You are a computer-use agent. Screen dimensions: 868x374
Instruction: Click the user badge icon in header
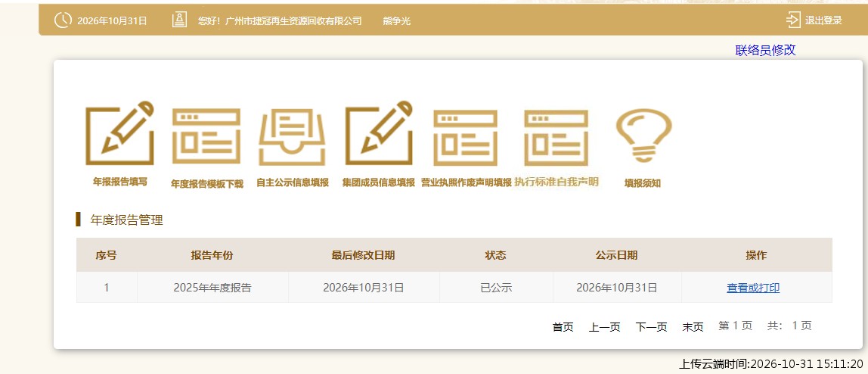pos(178,20)
